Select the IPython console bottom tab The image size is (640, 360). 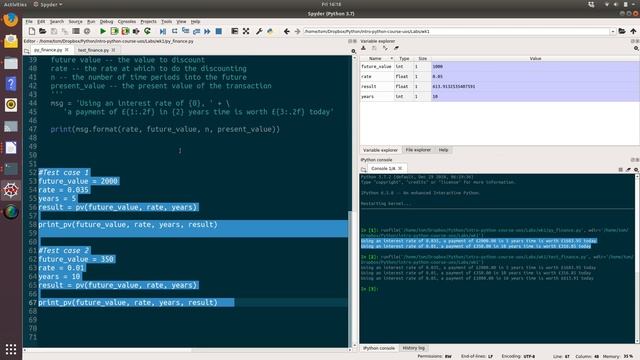[x=379, y=348]
